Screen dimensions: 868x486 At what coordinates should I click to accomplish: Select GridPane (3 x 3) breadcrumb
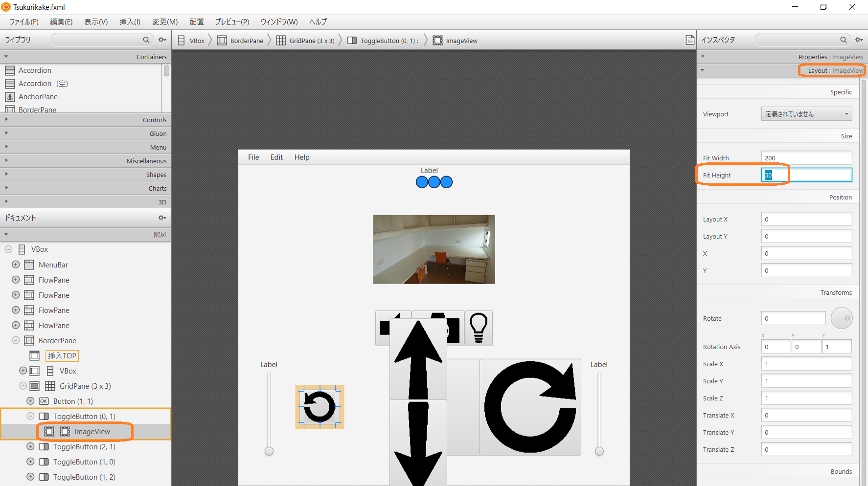(305, 41)
